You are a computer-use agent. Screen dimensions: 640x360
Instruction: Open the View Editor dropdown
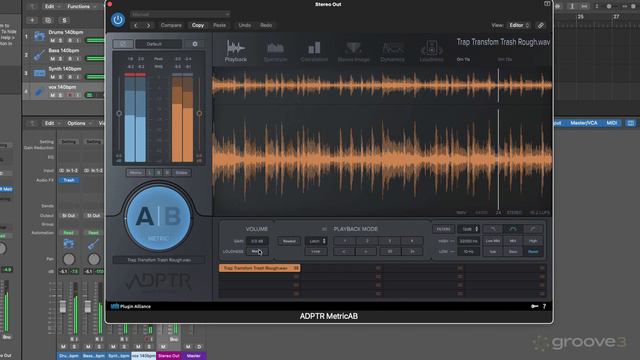(x=519, y=25)
